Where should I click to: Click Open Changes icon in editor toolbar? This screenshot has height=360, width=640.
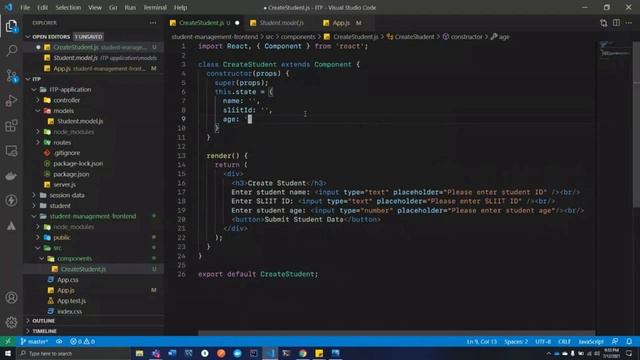604,23
